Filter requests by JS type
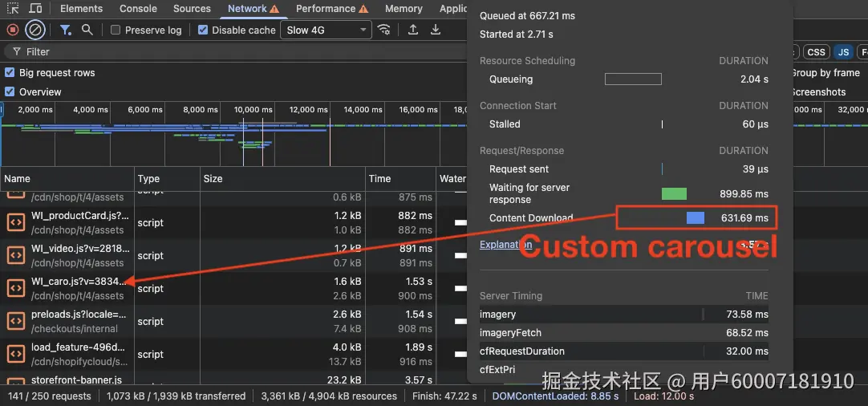 [843, 52]
